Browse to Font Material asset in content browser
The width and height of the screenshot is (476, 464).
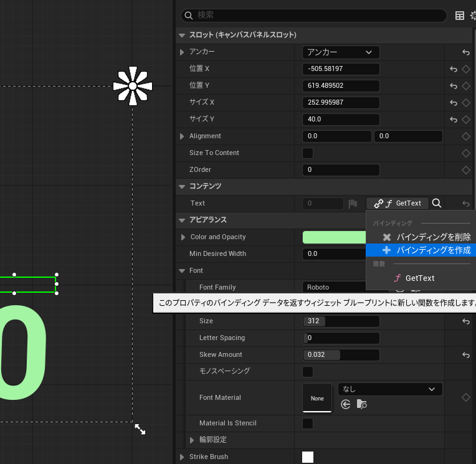(362, 405)
